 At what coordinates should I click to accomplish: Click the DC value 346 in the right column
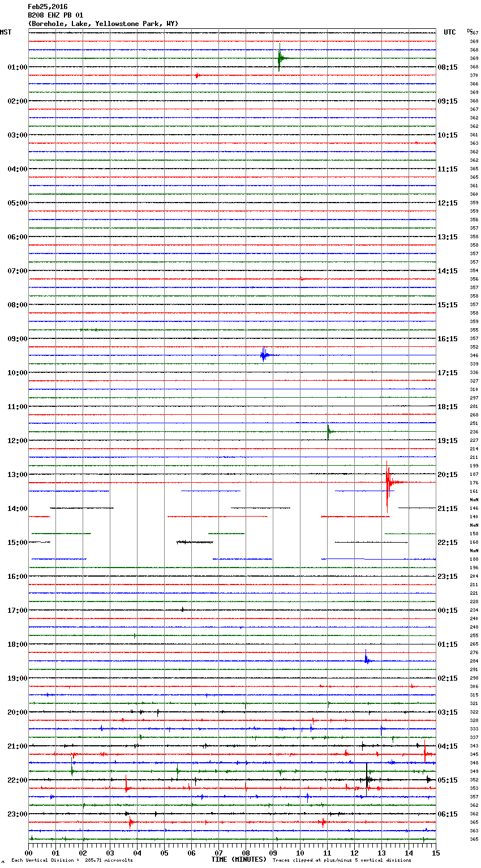click(474, 355)
